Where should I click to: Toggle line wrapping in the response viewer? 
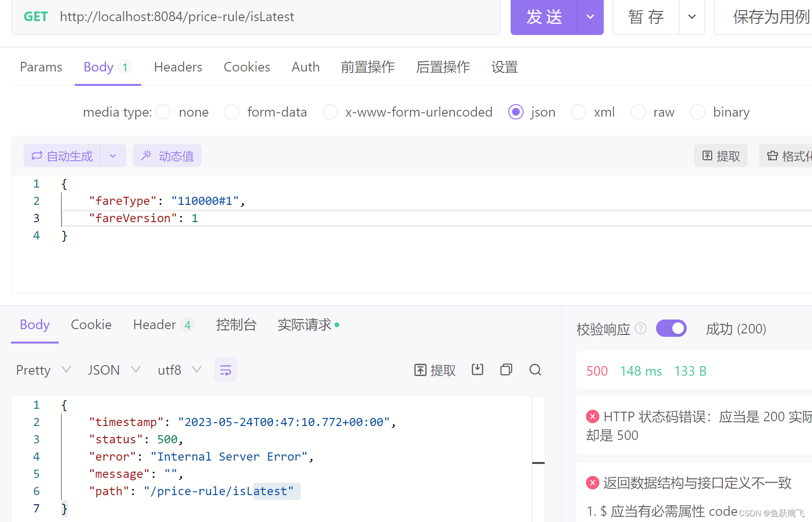click(226, 369)
